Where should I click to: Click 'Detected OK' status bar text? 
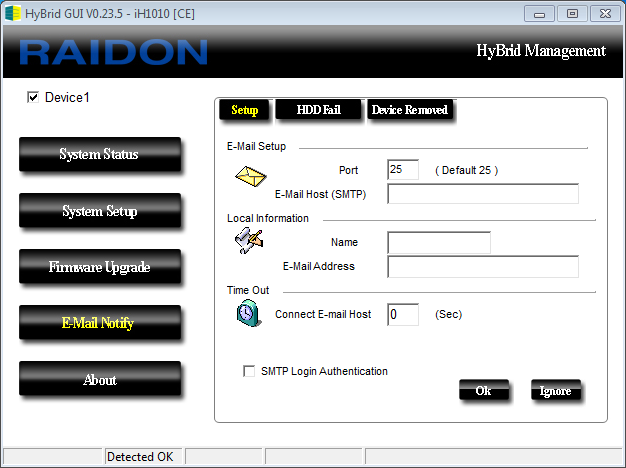[140, 456]
